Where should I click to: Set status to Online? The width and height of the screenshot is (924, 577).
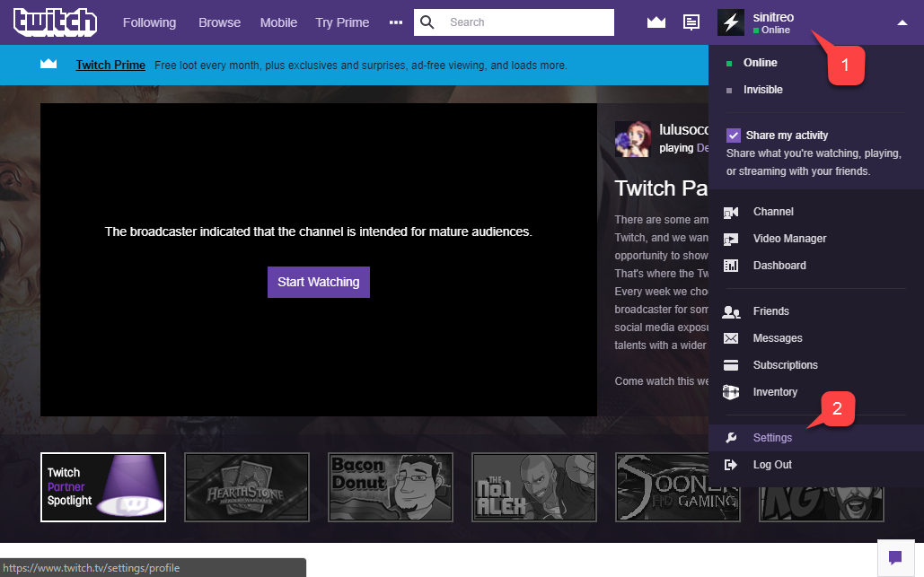click(x=760, y=63)
